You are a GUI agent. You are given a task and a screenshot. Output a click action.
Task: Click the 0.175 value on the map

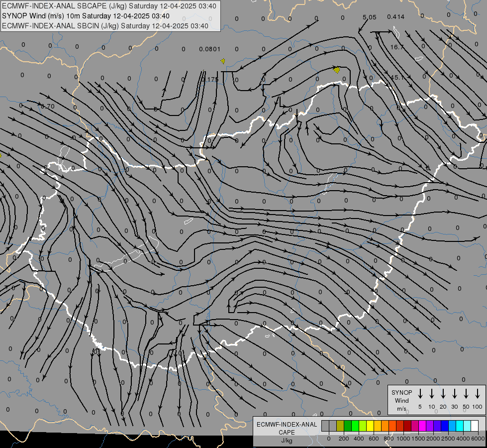click(x=210, y=80)
